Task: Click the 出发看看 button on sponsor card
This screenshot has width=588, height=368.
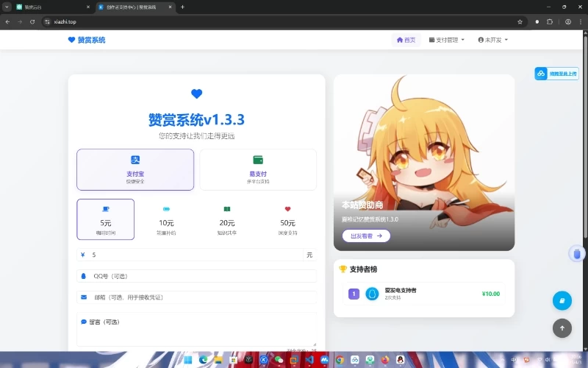Action: 366,236
